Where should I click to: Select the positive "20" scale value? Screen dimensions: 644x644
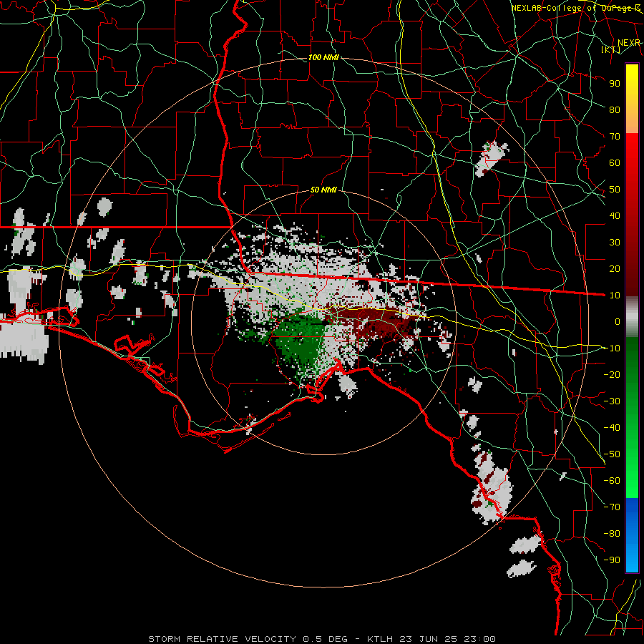[x=615, y=268]
